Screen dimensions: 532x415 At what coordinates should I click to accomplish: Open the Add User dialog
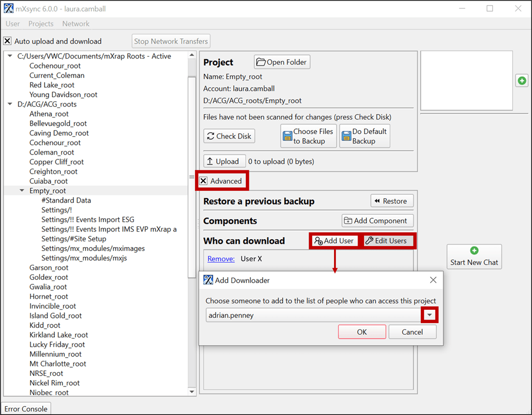pos(334,241)
